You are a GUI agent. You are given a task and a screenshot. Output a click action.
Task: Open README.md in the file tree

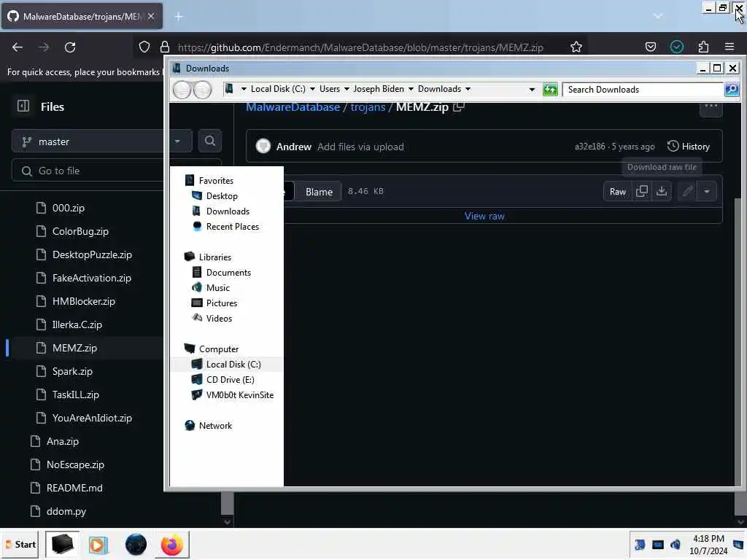click(74, 488)
